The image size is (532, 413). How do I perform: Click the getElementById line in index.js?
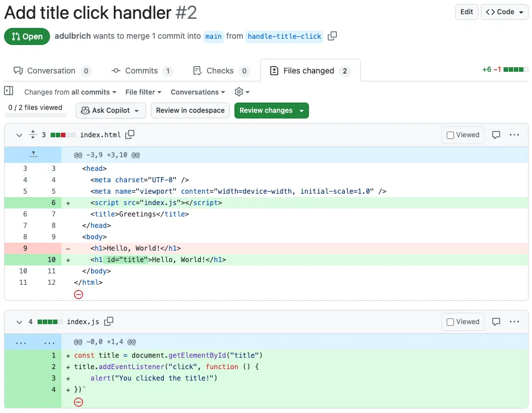click(x=266, y=355)
